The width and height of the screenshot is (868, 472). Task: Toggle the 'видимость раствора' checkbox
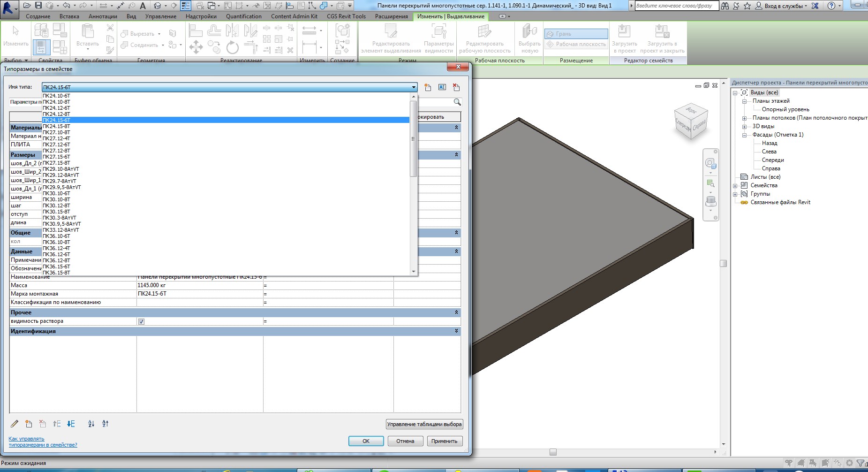point(141,321)
